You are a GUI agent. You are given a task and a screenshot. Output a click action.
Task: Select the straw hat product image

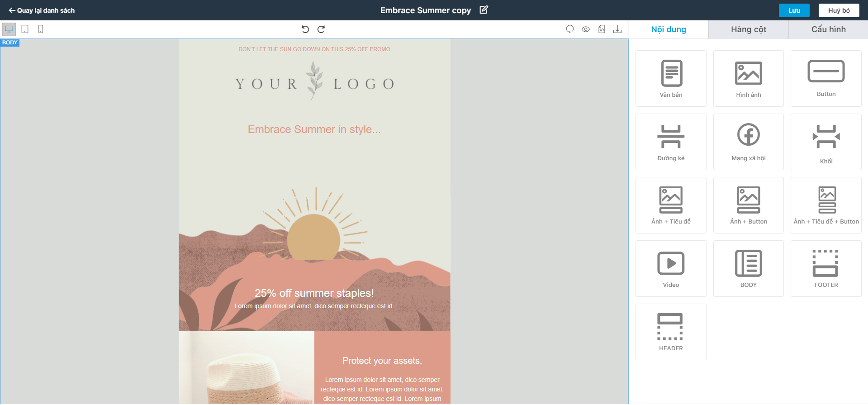(x=247, y=367)
